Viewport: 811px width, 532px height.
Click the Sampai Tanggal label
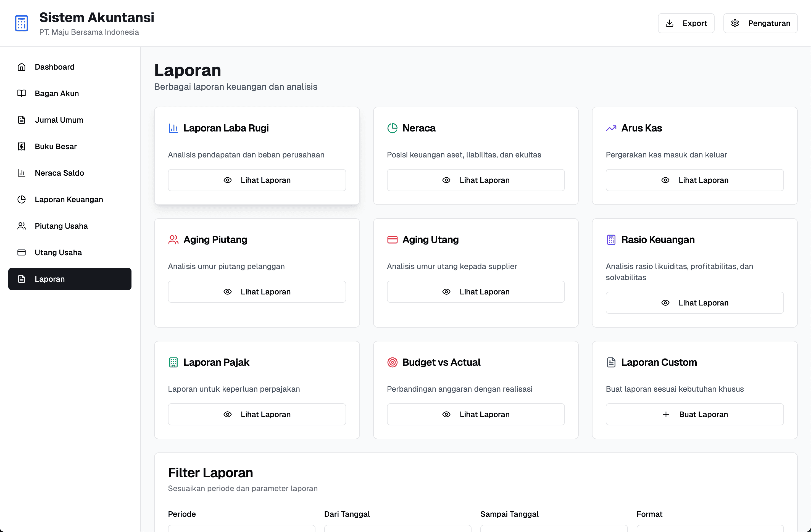[x=509, y=514]
